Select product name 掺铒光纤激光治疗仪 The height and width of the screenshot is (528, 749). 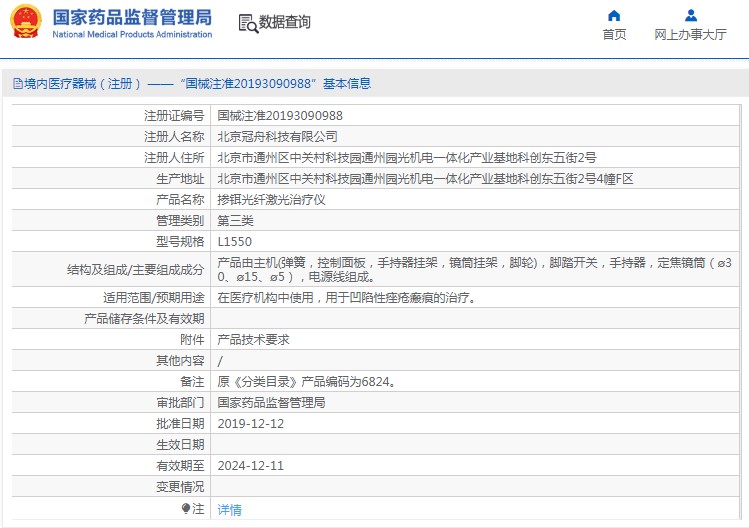[x=271, y=200]
